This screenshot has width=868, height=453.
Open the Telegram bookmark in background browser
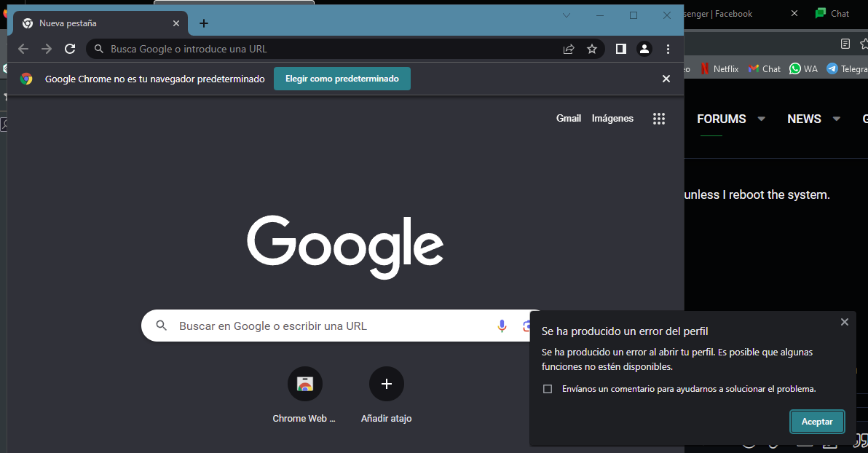pos(847,68)
